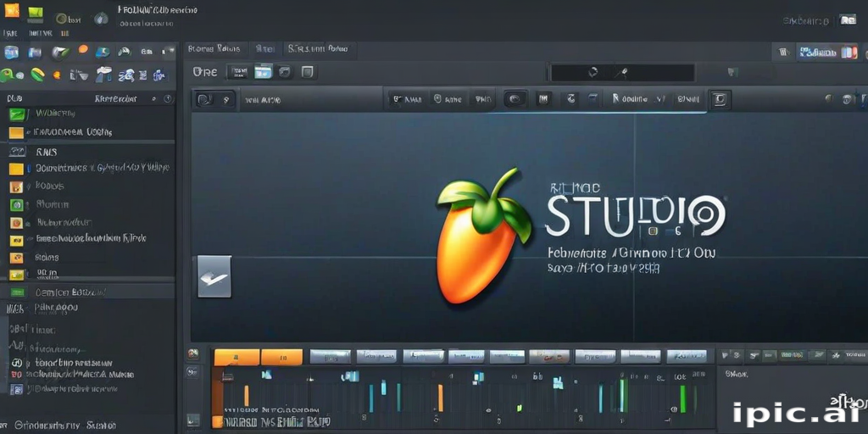Screen dimensions: 868x434
Task: Click the circular arrow icon inside the dark display field
Action: tap(593, 72)
